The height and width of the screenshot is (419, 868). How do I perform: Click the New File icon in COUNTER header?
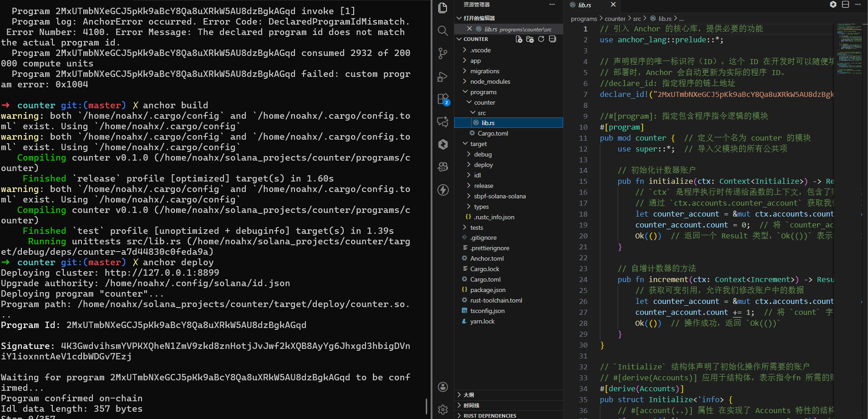tap(519, 39)
